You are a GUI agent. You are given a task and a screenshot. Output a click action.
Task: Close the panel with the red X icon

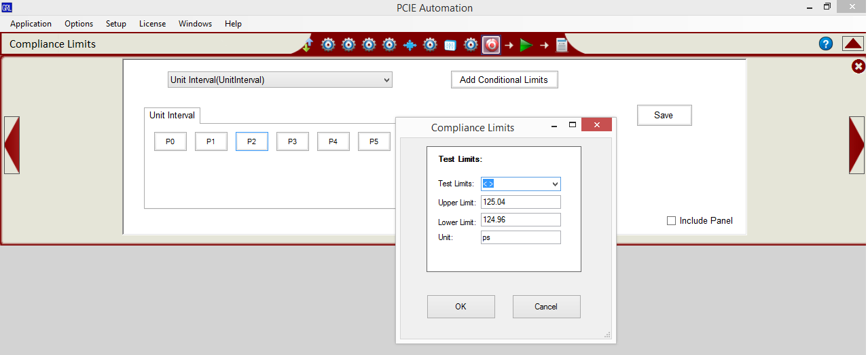coord(858,66)
